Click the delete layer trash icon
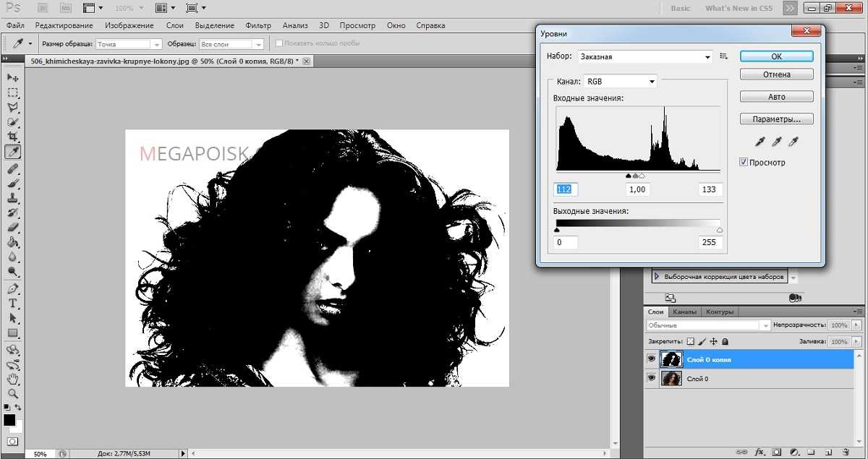This screenshot has height=459, width=868. point(844,452)
